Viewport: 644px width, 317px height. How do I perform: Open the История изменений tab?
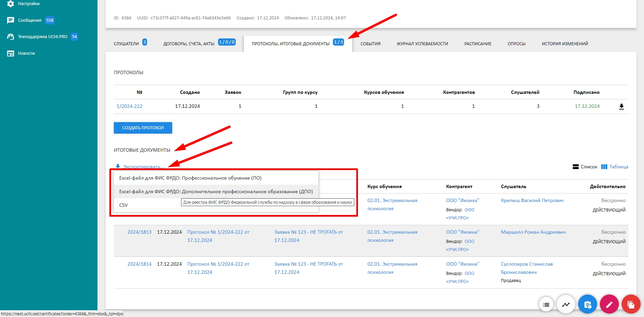point(565,44)
